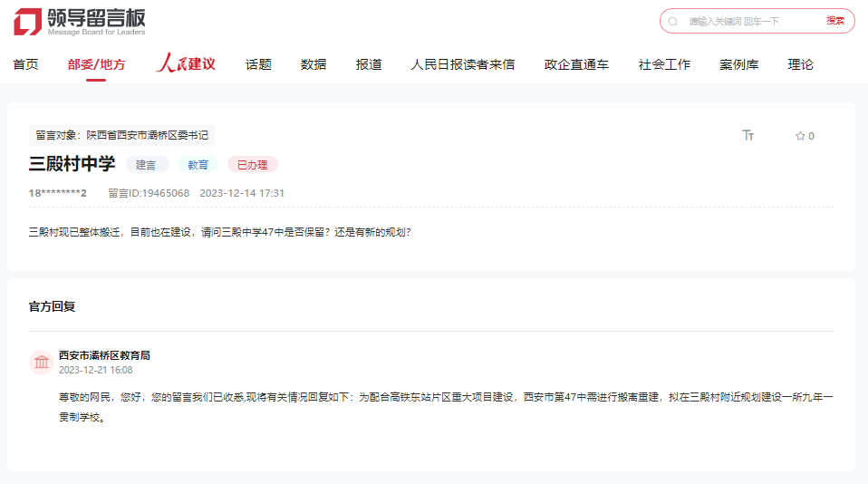Select the 部委/地方 navigation tab

point(96,64)
